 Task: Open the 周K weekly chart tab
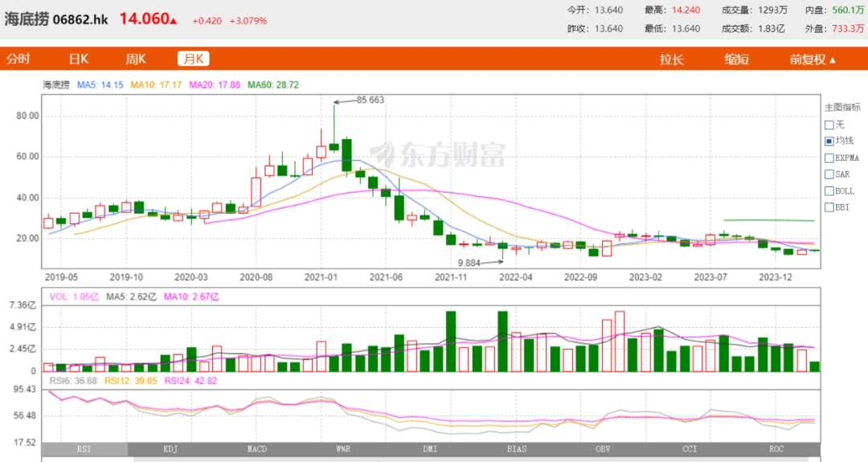135,59
